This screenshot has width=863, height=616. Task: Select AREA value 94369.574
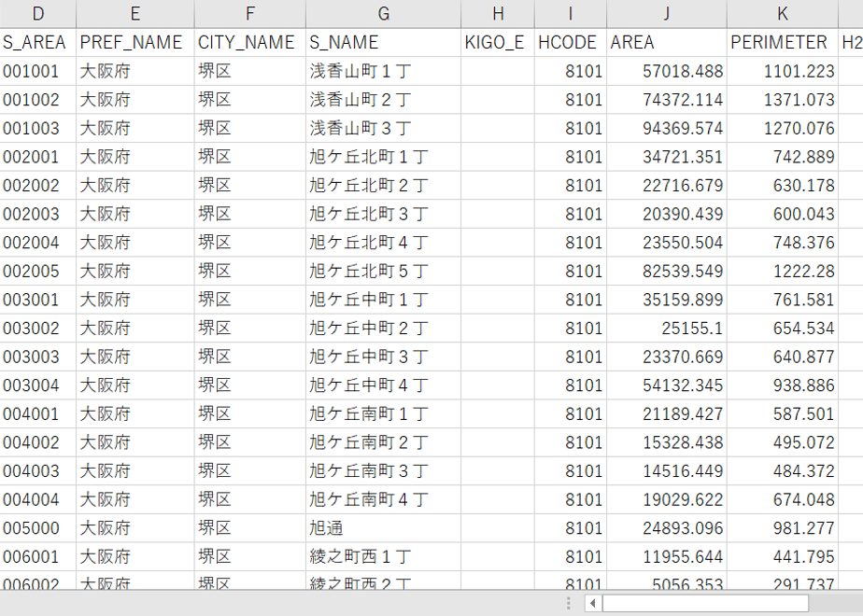tap(667, 128)
